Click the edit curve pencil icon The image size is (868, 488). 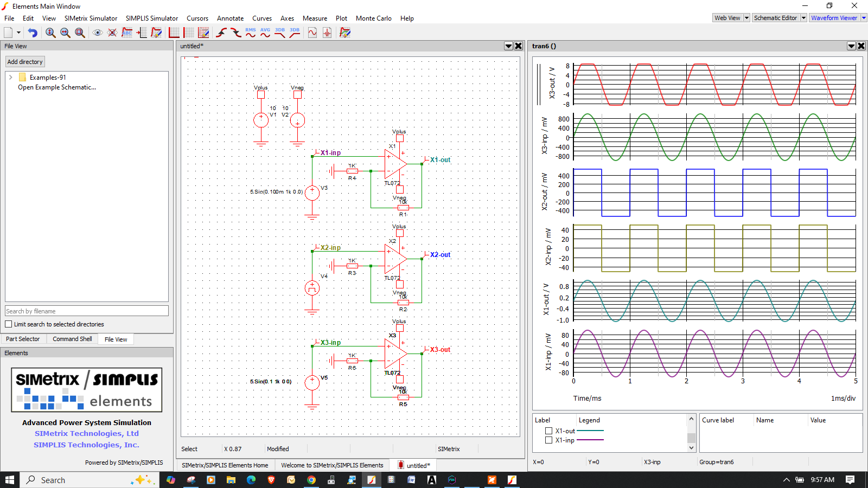click(156, 33)
